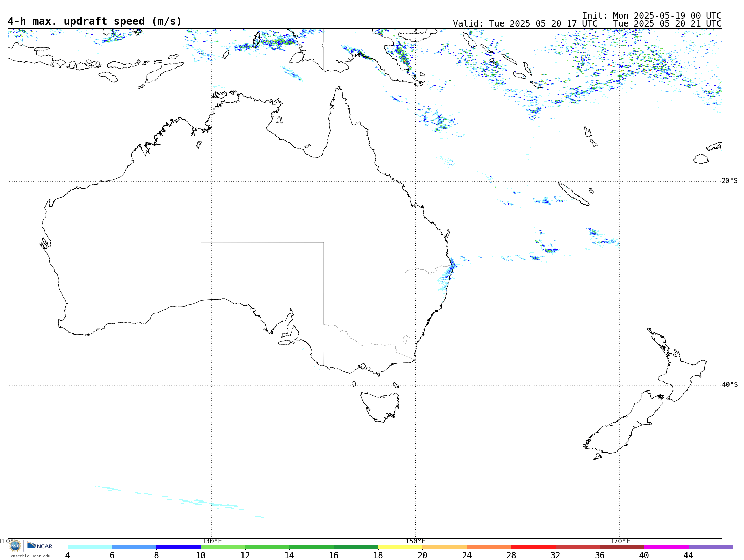
Task: Click the light orange 20-24 colorbar swatch
Action: click(445, 547)
